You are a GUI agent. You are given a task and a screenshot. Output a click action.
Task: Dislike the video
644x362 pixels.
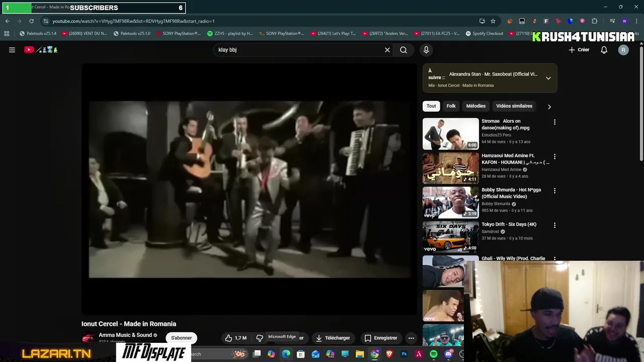pyautogui.click(x=260, y=338)
